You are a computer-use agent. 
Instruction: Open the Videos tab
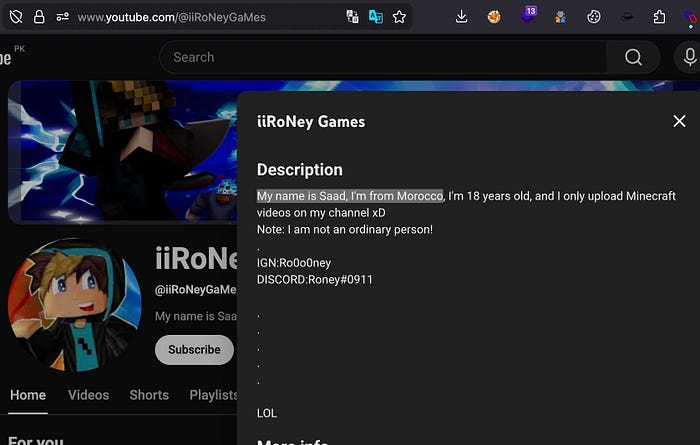(x=88, y=395)
